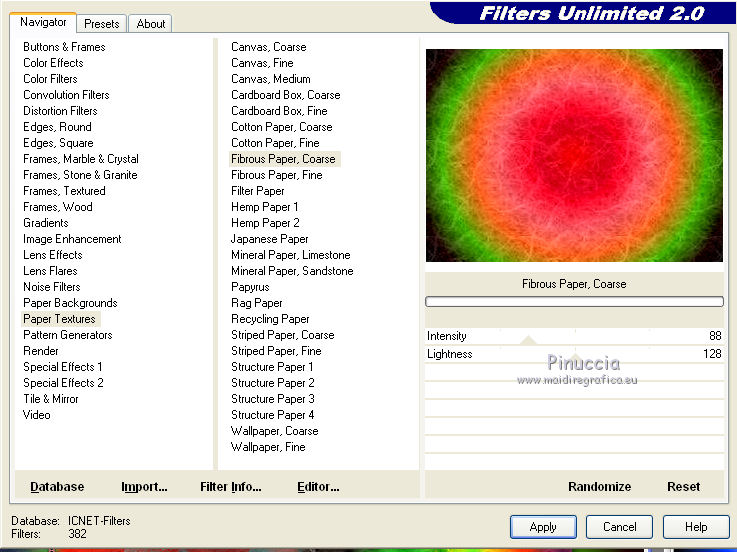This screenshot has height=552, width=737.
Task: Select the Video category
Action: [x=37, y=415]
